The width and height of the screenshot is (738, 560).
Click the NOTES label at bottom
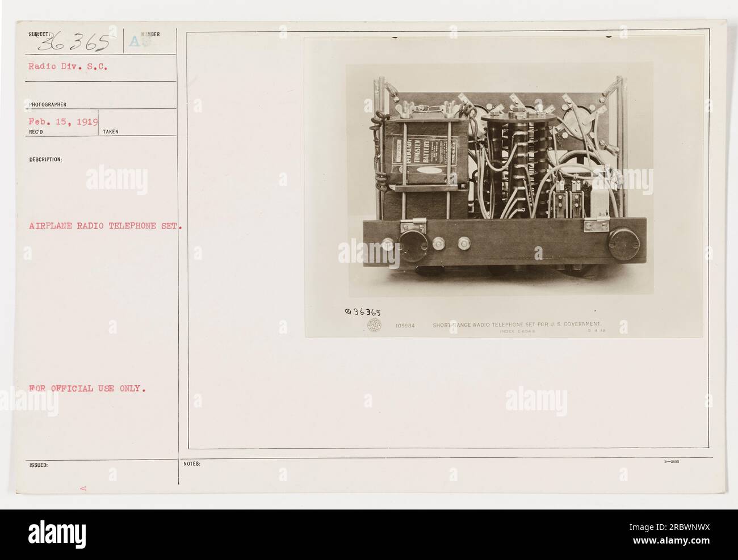pyautogui.click(x=191, y=464)
